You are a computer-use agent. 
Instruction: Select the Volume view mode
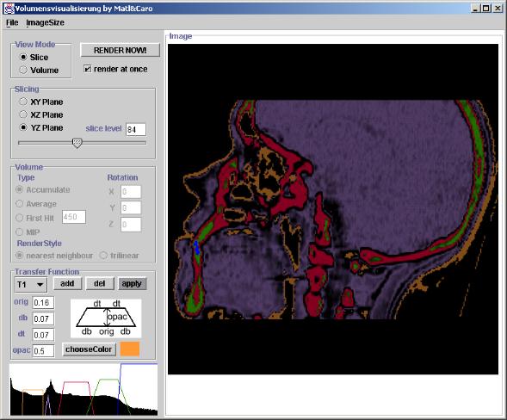point(39,71)
